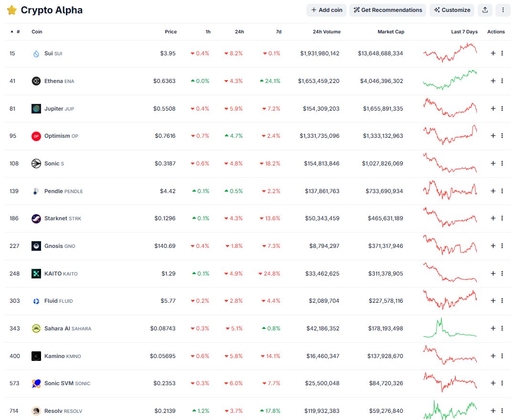
Task: Open the Sahara AI SAHARA coin link
Action: click(x=68, y=328)
